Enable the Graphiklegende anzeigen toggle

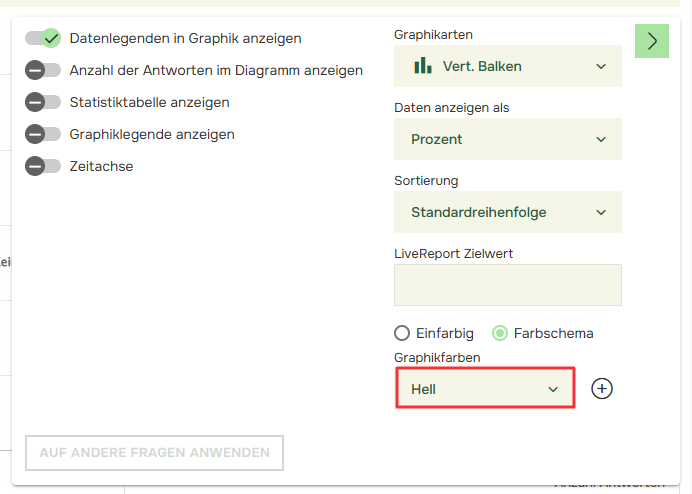pyautogui.click(x=43, y=134)
